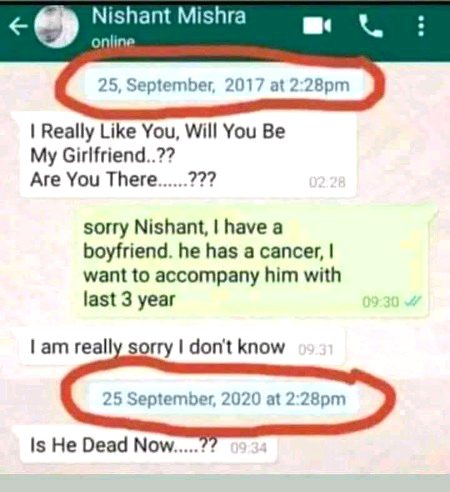This screenshot has height=492, width=450.
Task: Tap the 02:28 message timestamp
Action: coord(327,183)
